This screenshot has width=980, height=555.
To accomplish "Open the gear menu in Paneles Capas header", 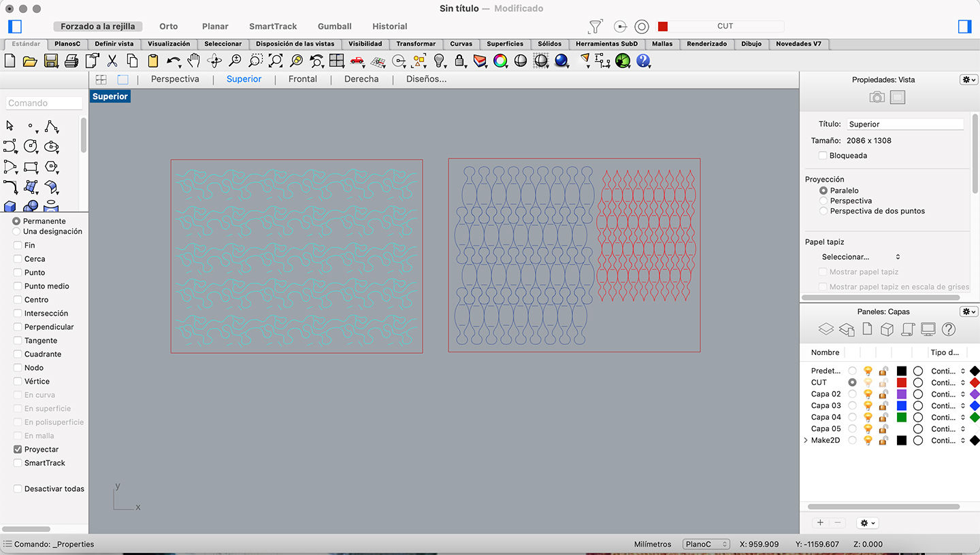I will click(x=968, y=312).
